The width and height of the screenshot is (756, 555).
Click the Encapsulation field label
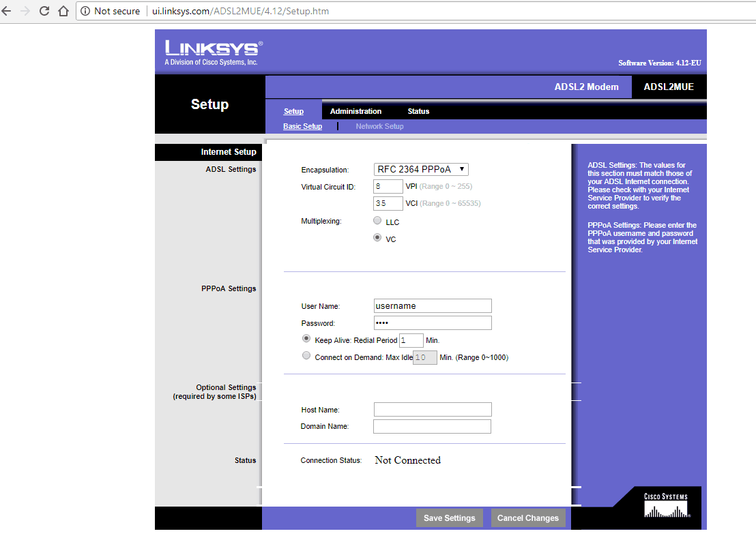tap(325, 170)
